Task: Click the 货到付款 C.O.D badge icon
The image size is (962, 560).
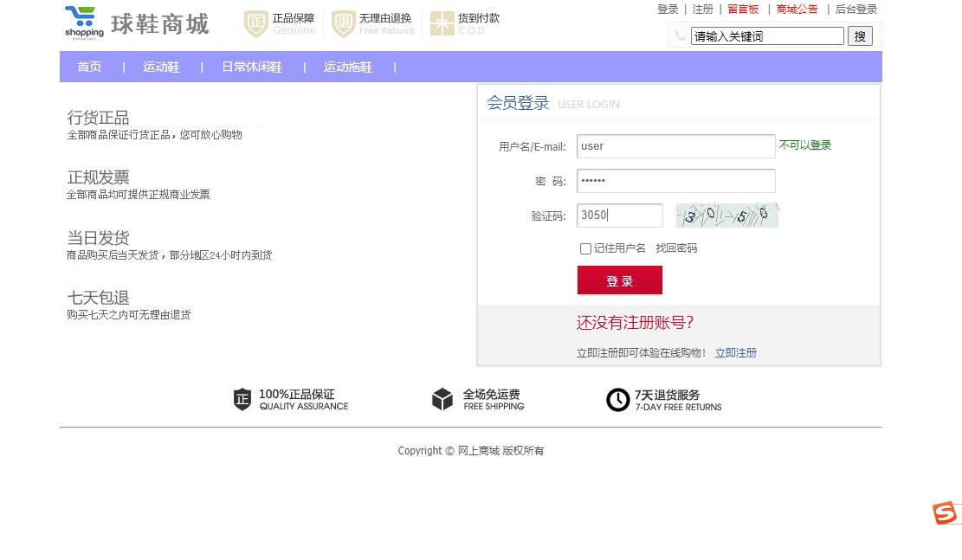Action: (x=442, y=23)
